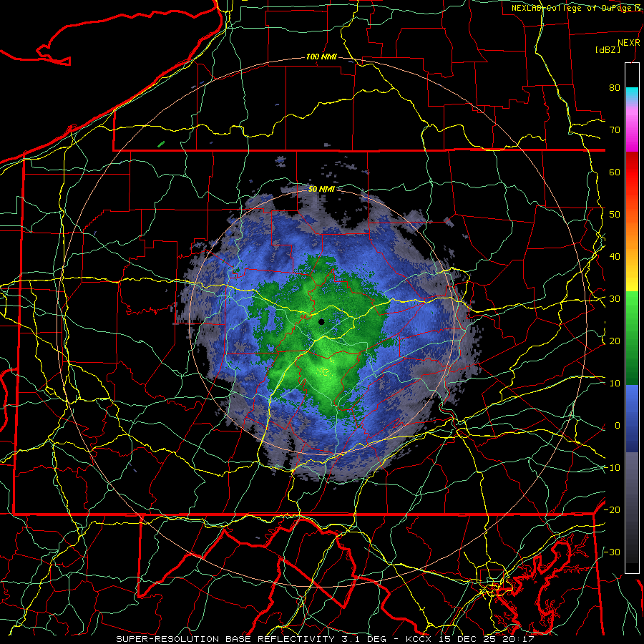Click the KCCX station identifier
The width and height of the screenshot is (644, 644).
(419, 639)
